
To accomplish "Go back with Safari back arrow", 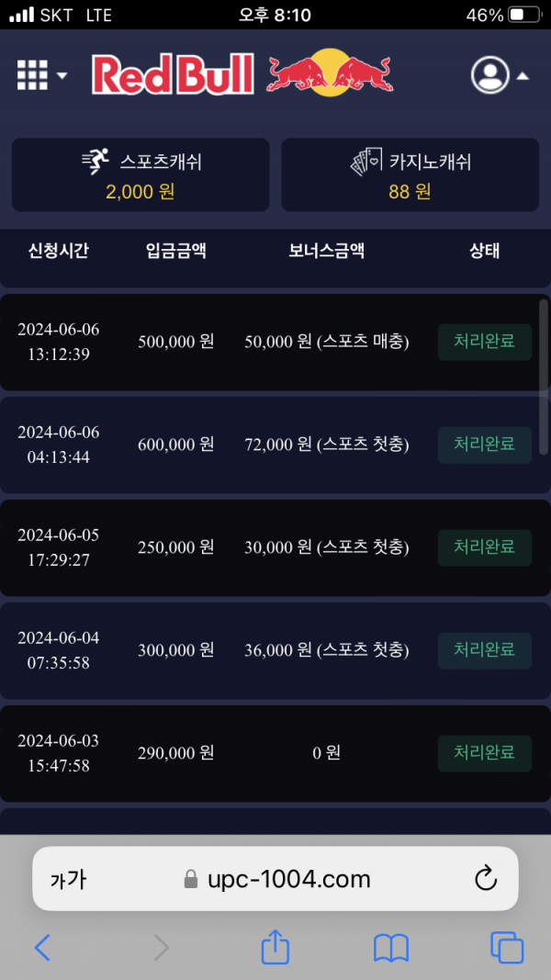I will coord(42,947).
